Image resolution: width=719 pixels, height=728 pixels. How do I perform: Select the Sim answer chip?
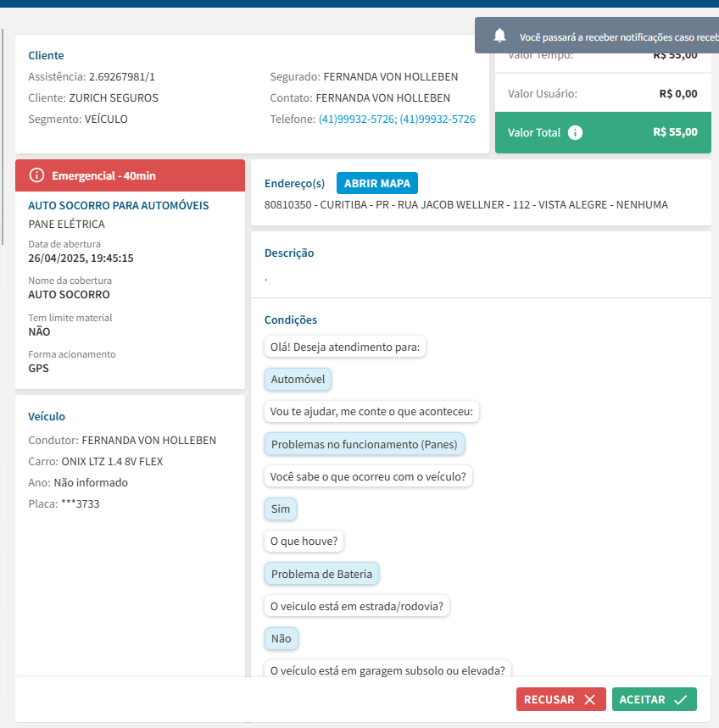(280, 508)
